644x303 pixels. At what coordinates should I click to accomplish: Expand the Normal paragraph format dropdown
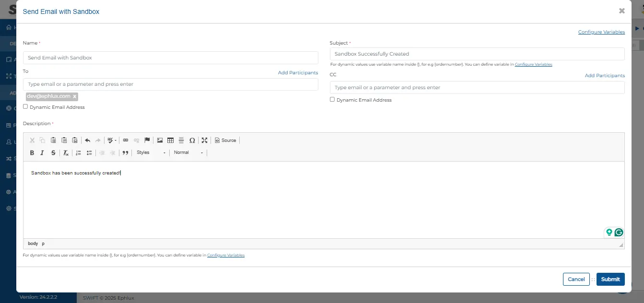coord(188,153)
